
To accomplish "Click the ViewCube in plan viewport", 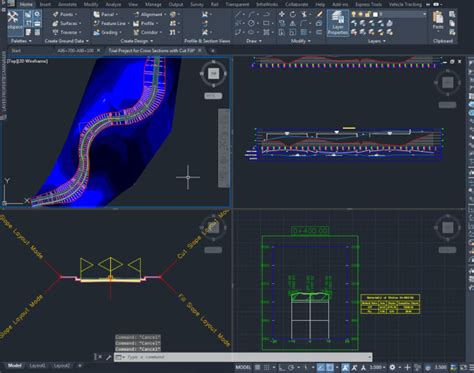I will [213, 73].
